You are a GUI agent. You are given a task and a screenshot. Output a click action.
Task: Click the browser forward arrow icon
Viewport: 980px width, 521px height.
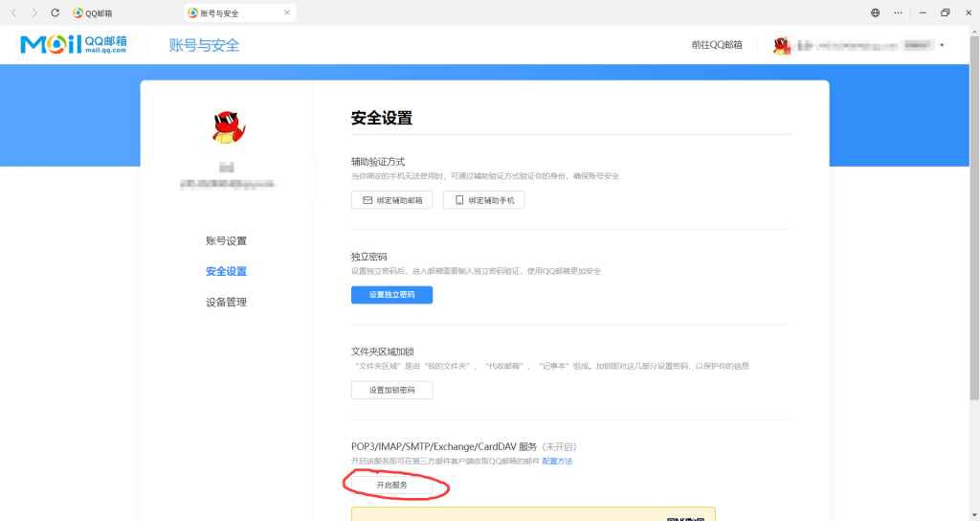[34, 13]
